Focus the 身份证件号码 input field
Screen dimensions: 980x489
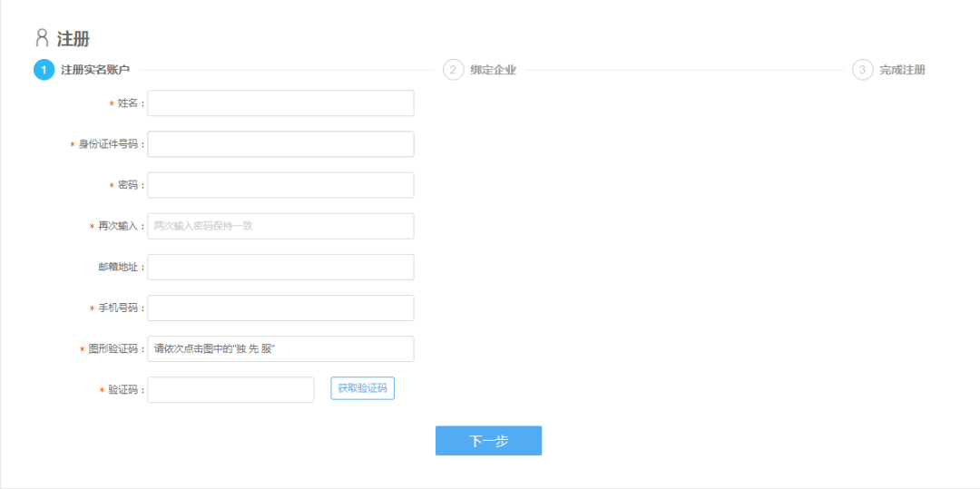tap(280, 144)
